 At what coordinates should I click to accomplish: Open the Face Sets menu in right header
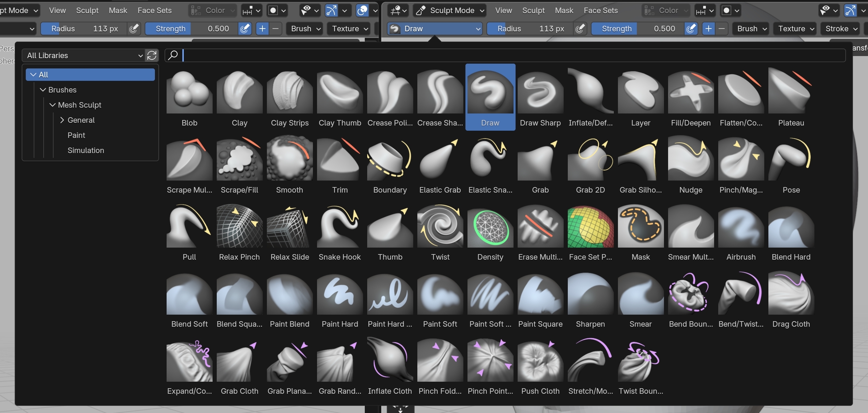point(600,10)
